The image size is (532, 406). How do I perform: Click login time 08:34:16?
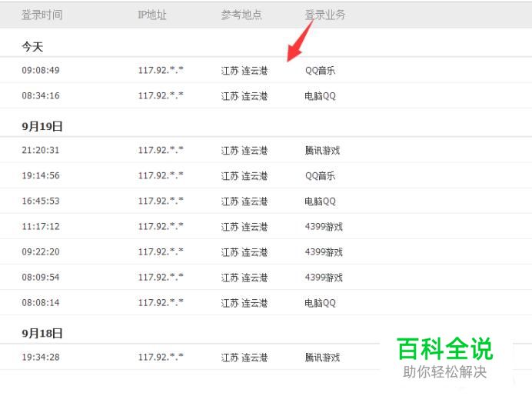coord(41,95)
